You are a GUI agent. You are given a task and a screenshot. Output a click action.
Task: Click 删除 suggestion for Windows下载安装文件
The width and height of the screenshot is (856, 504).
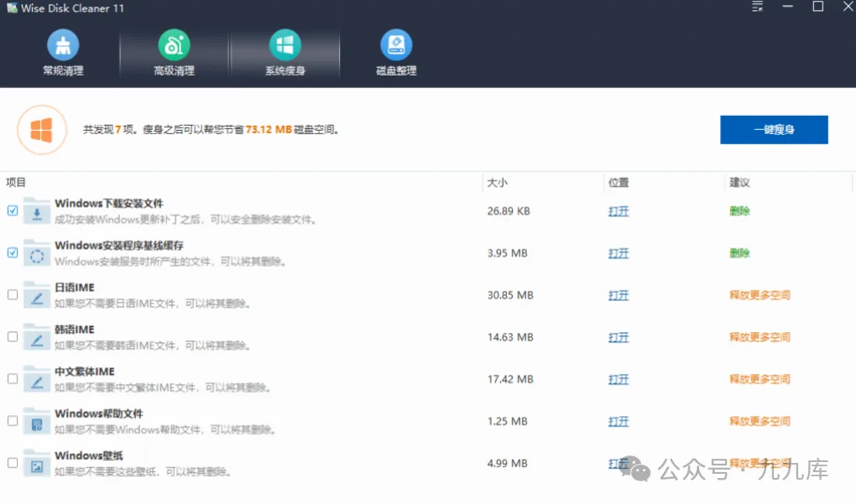(x=739, y=211)
